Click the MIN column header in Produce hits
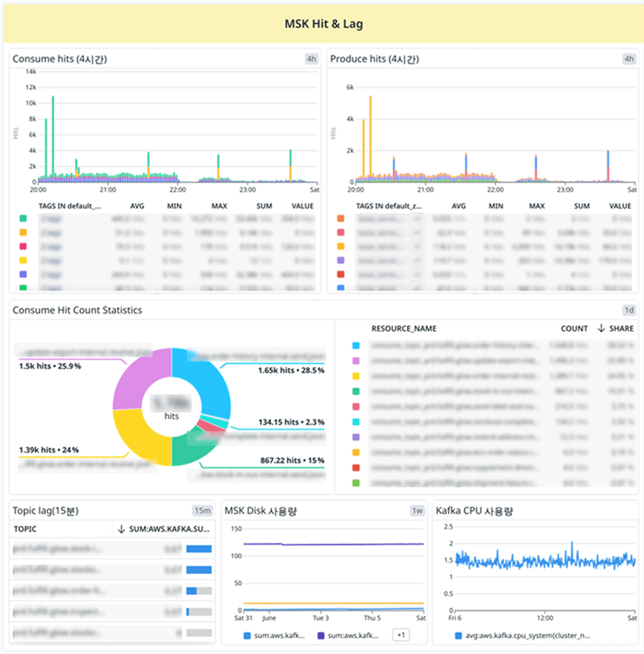 point(496,206)
